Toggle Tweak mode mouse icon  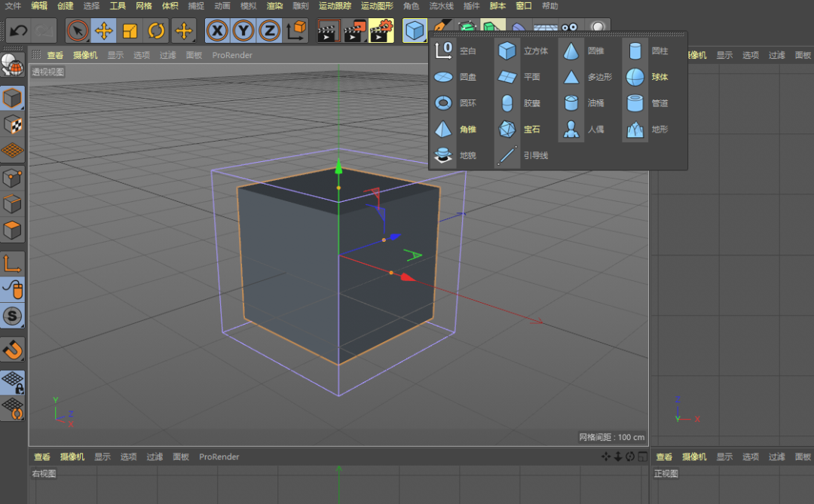pyautogui.click(x=13, y=289)
